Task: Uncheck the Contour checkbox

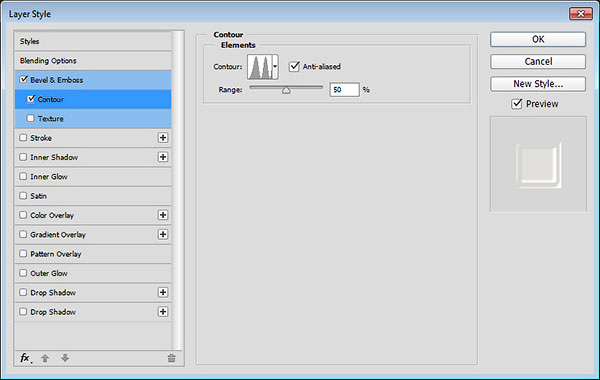Action: coord(31,99)
